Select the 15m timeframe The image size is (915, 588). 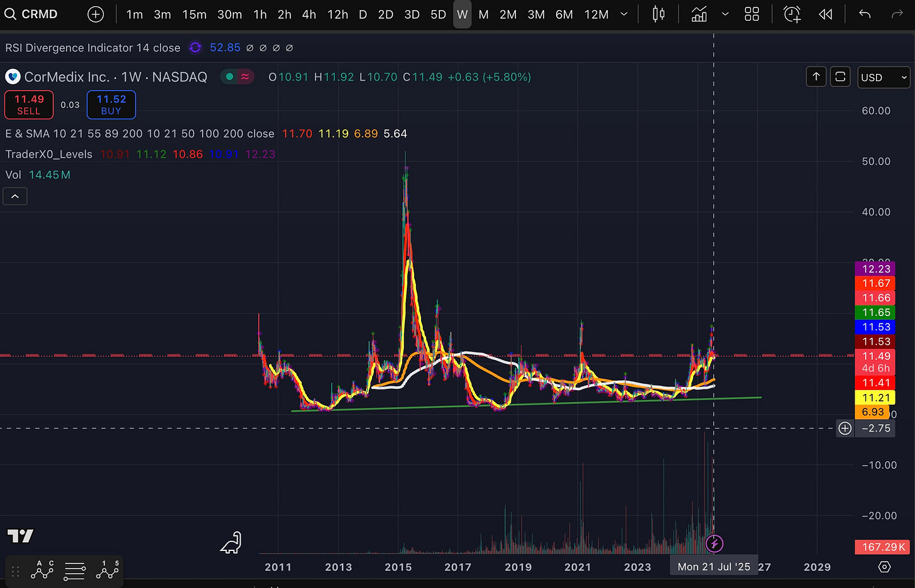(194, 14)
